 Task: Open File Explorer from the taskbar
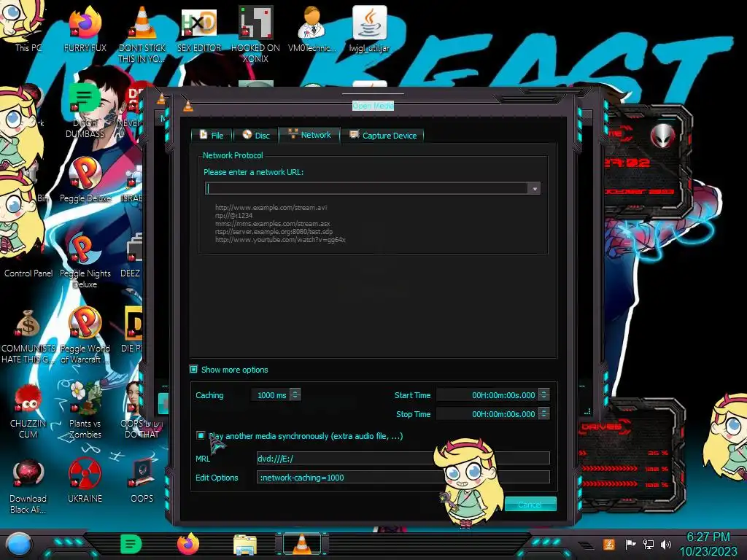(245, 545)
